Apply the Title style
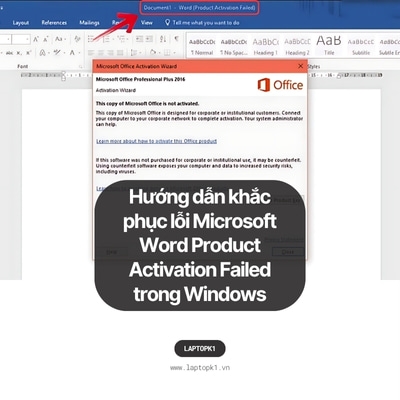This screenshot has width=400, height=400. (x=329, y=47)
